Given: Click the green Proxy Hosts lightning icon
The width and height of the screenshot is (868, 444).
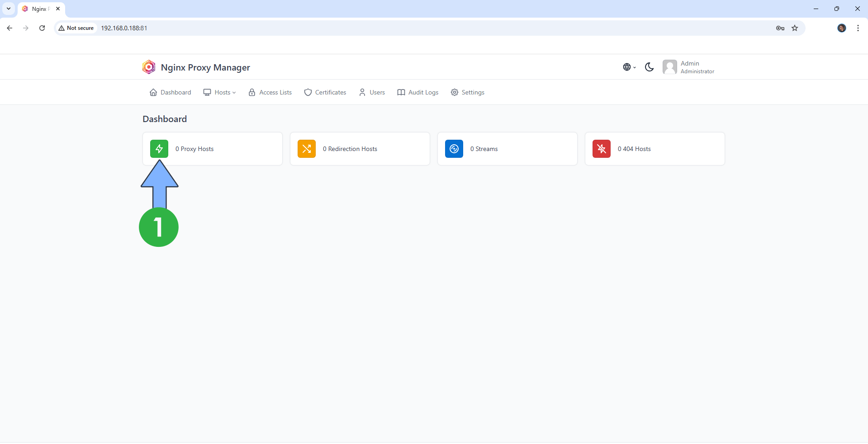Looking at the screenshot, I should tap(159, 148).
